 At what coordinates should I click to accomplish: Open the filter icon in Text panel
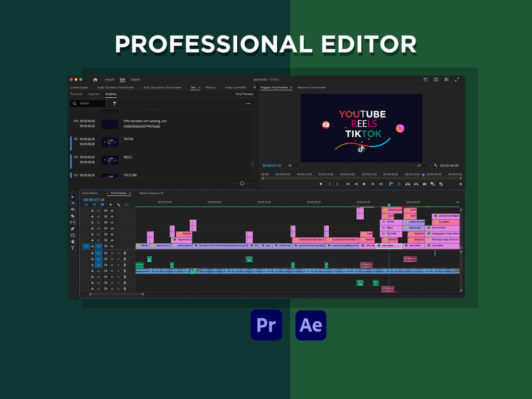click(x=115, y=104)
